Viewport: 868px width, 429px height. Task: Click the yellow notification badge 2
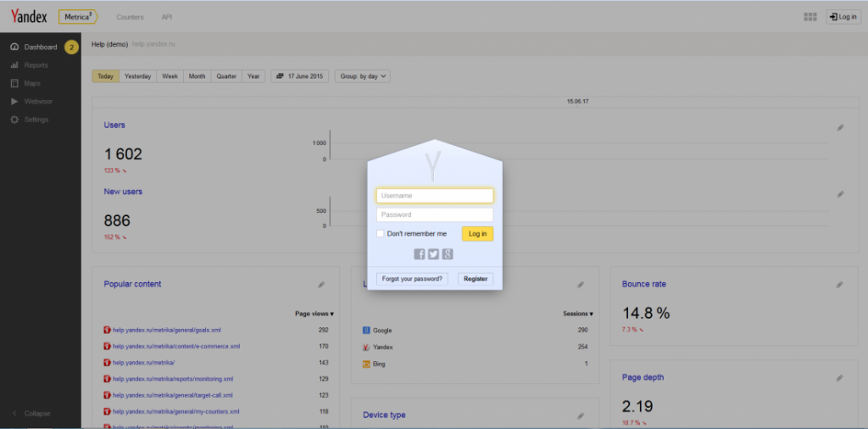[71, 47]
